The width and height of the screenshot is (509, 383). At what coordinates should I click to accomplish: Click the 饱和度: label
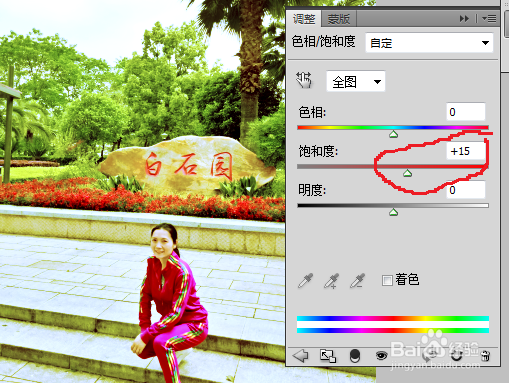coord(318,151)
